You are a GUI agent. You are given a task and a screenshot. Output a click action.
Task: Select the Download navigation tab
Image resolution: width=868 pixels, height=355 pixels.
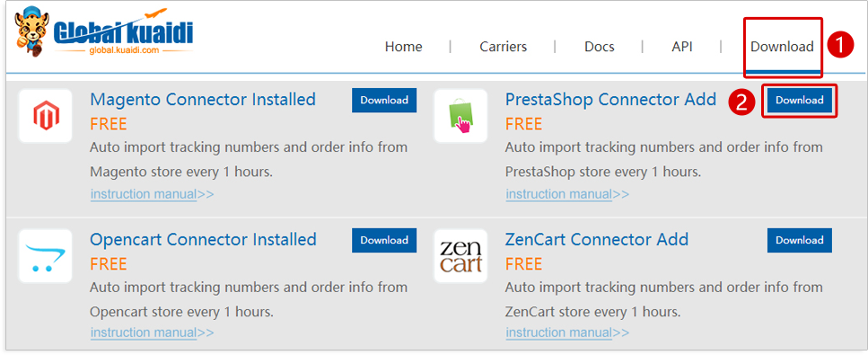[x=782, y=47]
